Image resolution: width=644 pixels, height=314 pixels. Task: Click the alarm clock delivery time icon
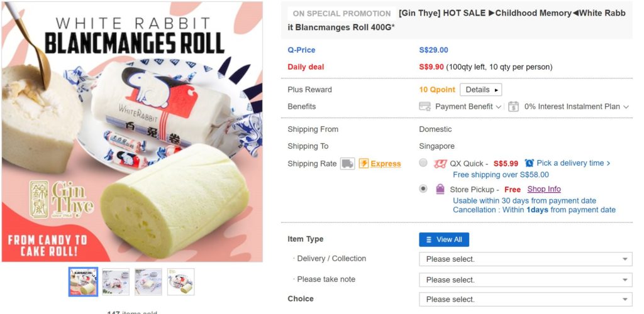click(x=529, y=163)
